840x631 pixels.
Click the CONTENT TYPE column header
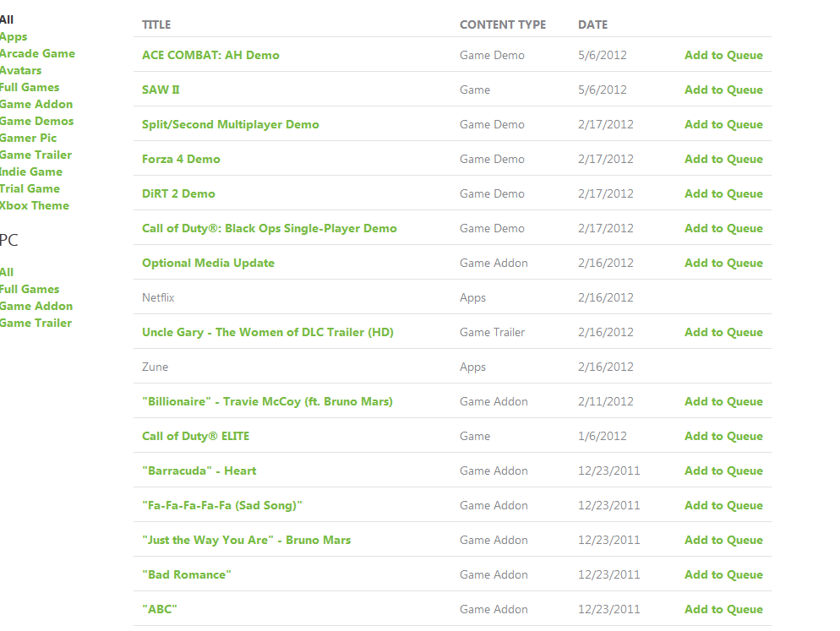tap(503, 24)
